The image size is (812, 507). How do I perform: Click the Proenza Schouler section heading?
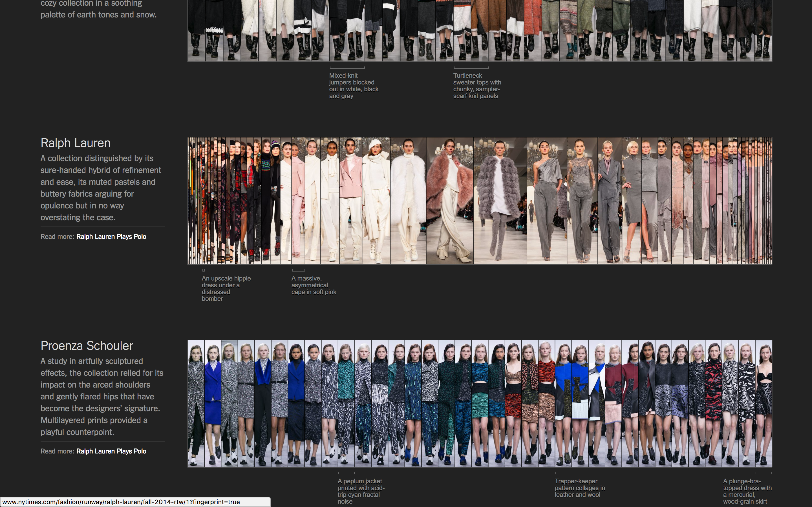point(87,345)
